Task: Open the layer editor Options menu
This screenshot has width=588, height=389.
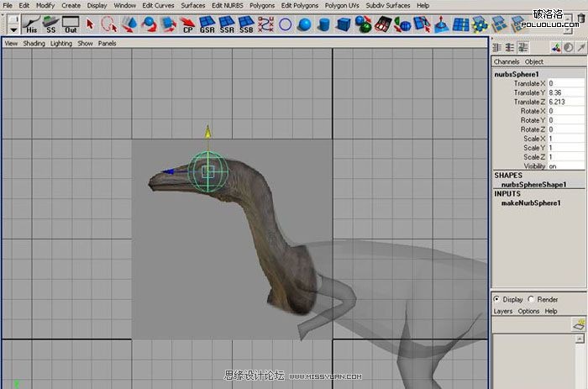Action: pos(528,312)
